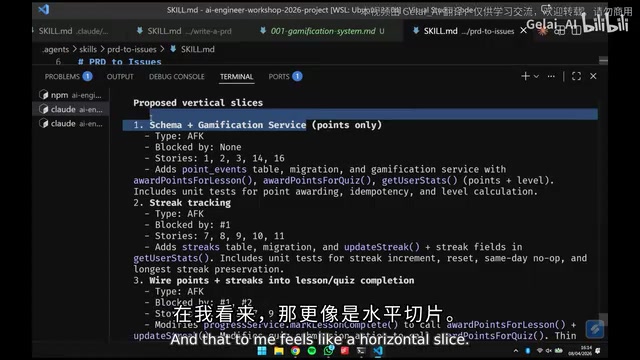This screenshot has width=640, height=360.
Task: Show hidden system tray icons
Action: (516, 351)
